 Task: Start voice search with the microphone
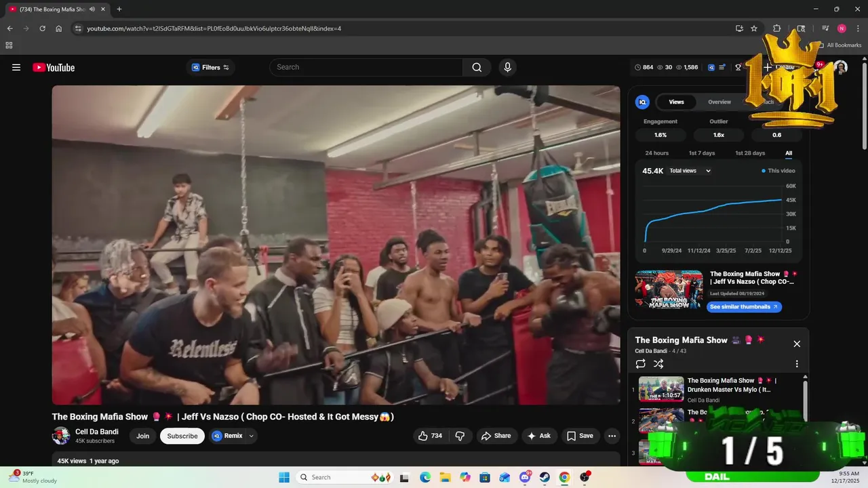[x=507, y=67]
